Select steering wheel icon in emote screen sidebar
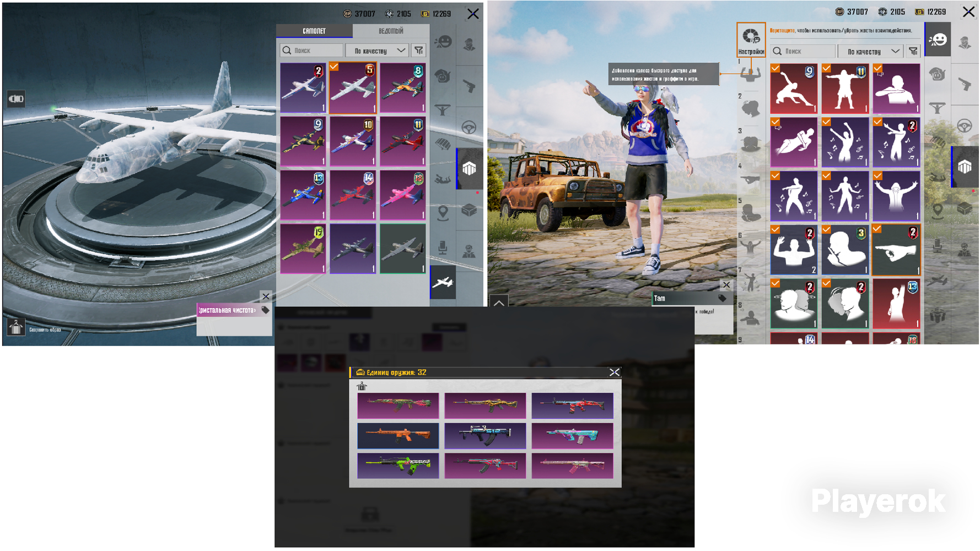The width and height of the screenshot is (980, 551). click(965, 126)
